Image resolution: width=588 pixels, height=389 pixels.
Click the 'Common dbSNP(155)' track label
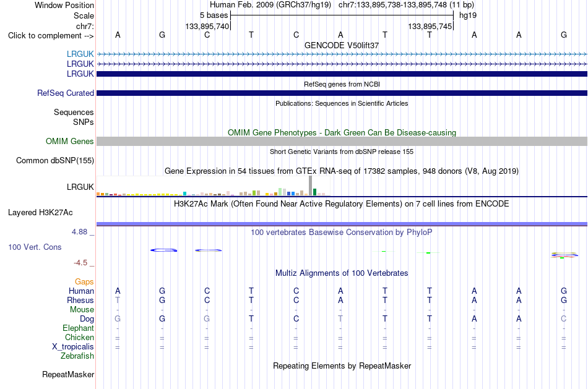pyautogui.click(x=55, y=160)
